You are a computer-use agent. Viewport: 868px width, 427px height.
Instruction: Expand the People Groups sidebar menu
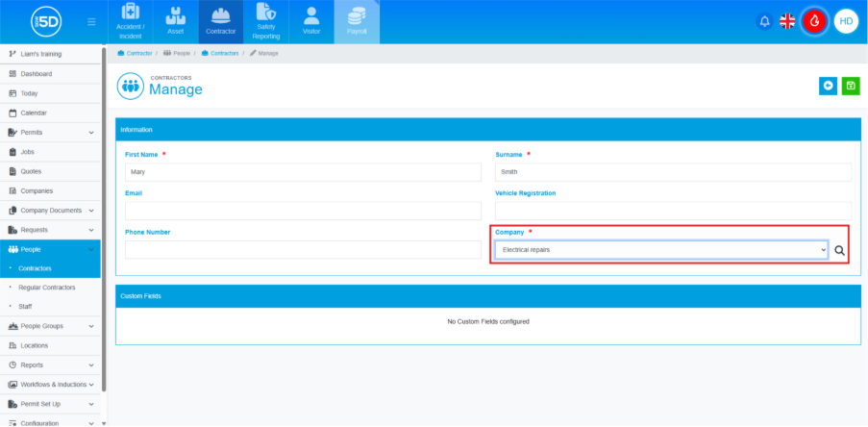(x=50, y=326)
